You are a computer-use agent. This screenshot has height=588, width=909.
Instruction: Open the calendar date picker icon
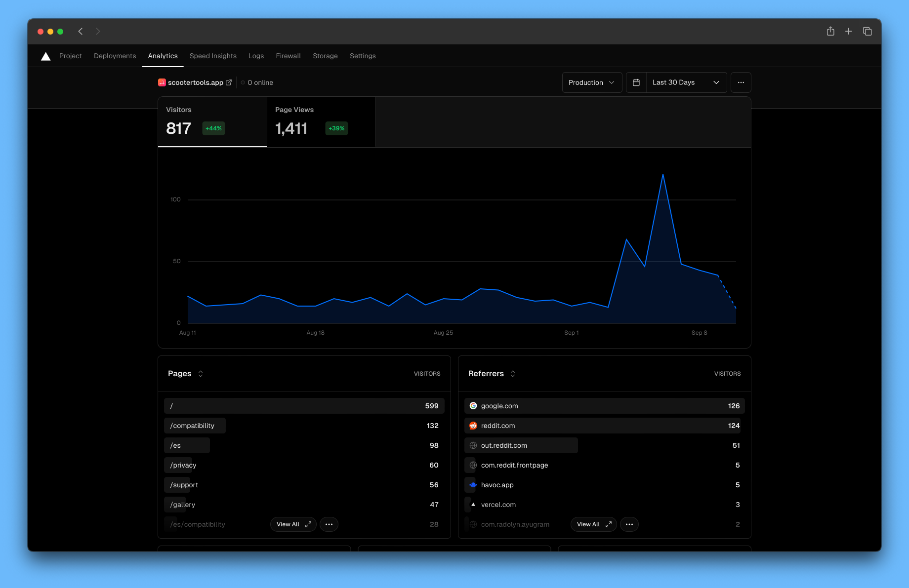636,82
